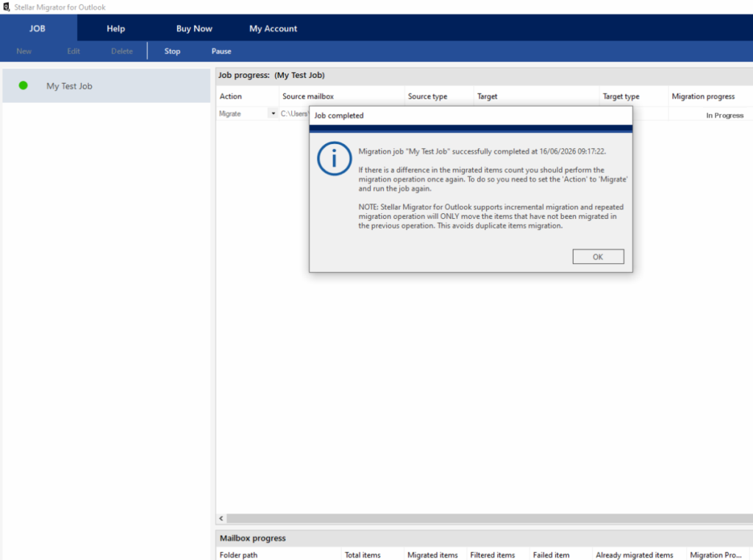
Task: Click the Stop toolbar button
Action: tap(172, 51)
